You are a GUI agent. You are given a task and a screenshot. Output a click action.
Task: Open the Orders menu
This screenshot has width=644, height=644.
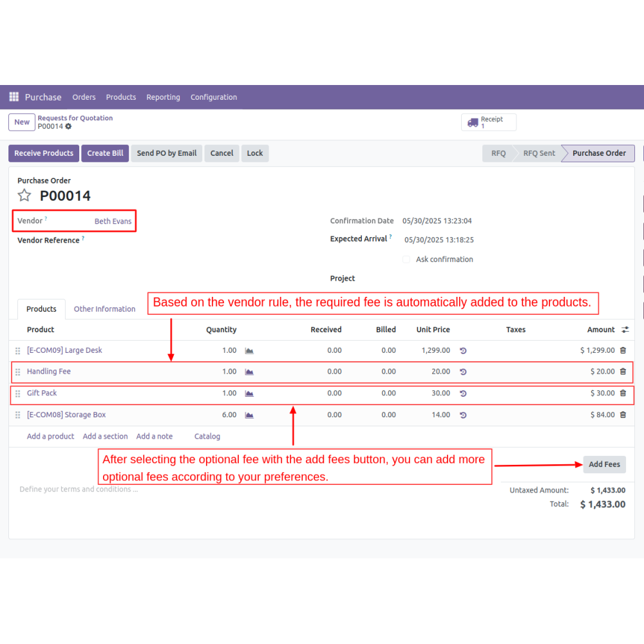pos(84,97)
